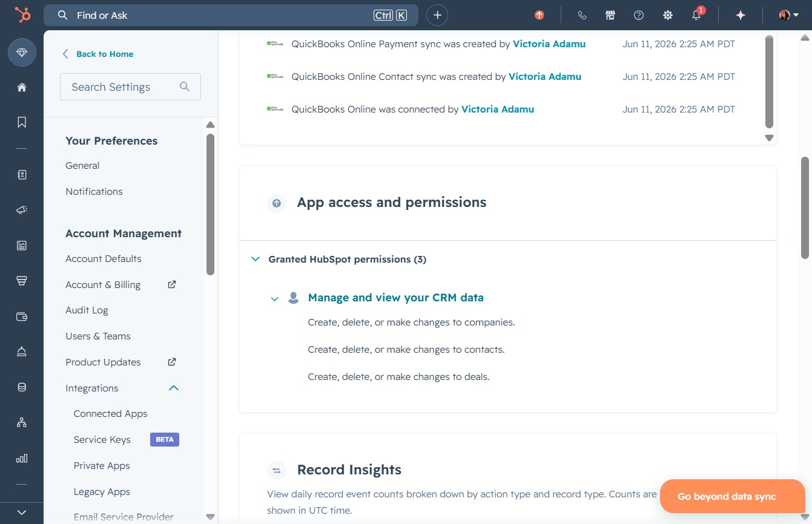Viewport: 812px width, 524px height.
Task: Open the marketing megaphone icon
Action: (22, 210)
